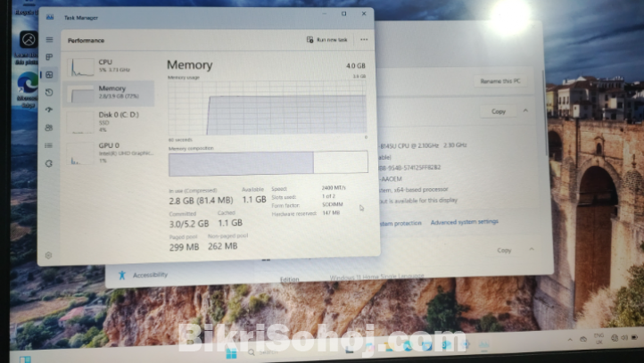Collapse the device specifications section chevron
This screenshot has width=644, height=363.
525,111
